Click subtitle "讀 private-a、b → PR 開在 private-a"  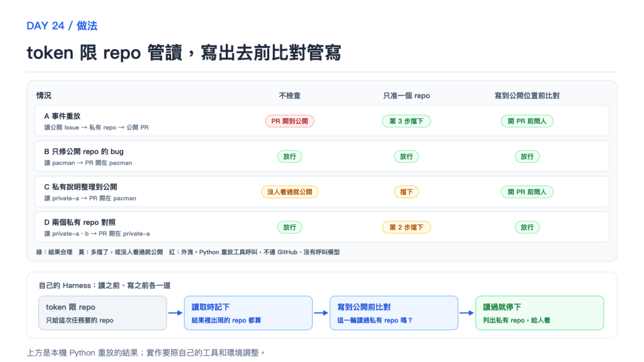click(x=97, y=234)
